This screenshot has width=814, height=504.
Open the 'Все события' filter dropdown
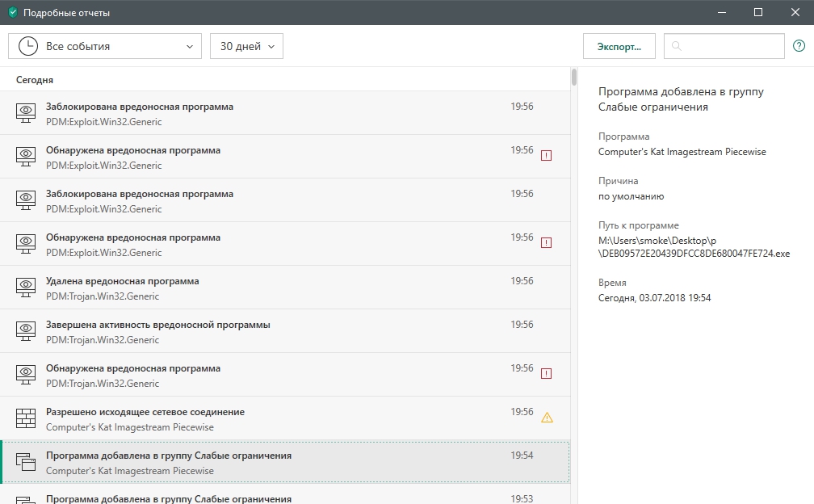pos(105,46)
